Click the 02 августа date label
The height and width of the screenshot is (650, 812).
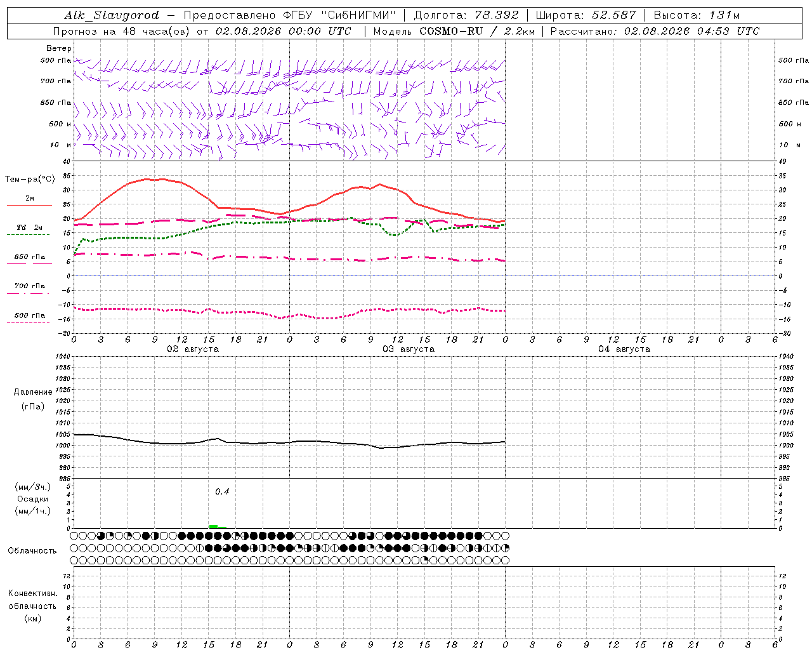coord(193,348)
